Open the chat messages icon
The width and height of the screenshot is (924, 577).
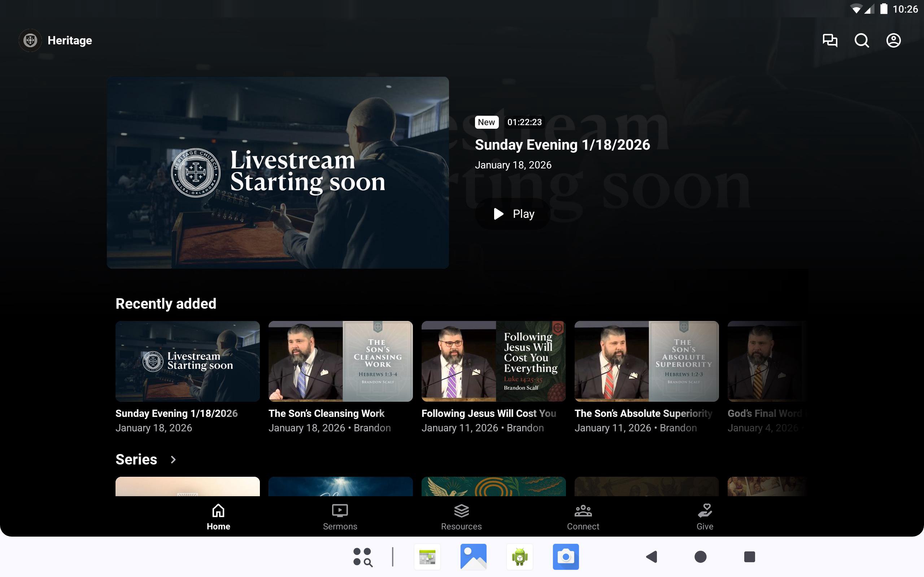[829, 40]
